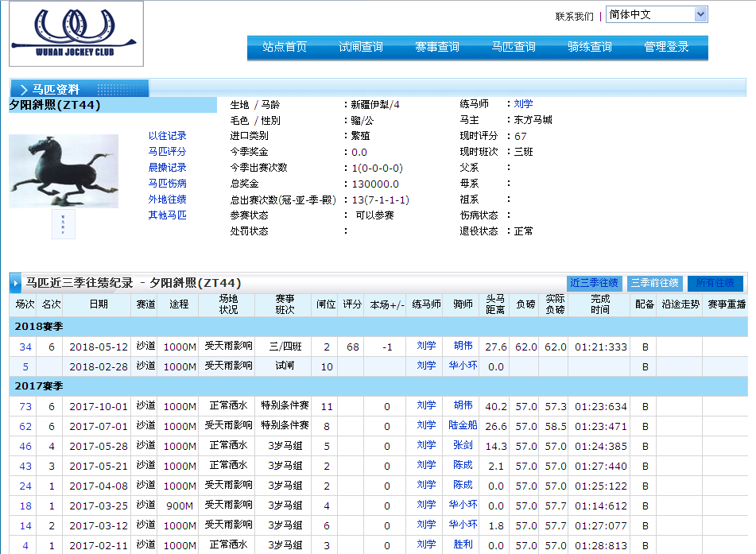Screen dimensions: 756x554
Task: Click the horse statue photo
Action: pos(64,171)
